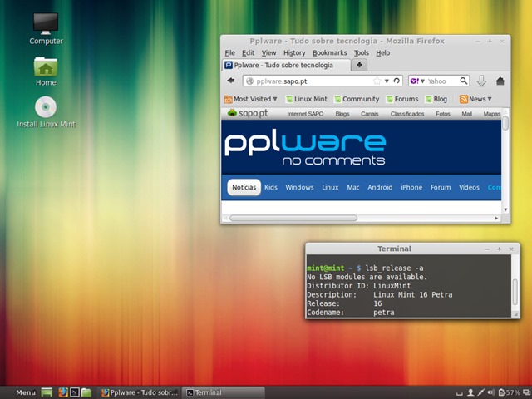Open the Community bookmark
532x399 pixels.
tap(357, 99)
